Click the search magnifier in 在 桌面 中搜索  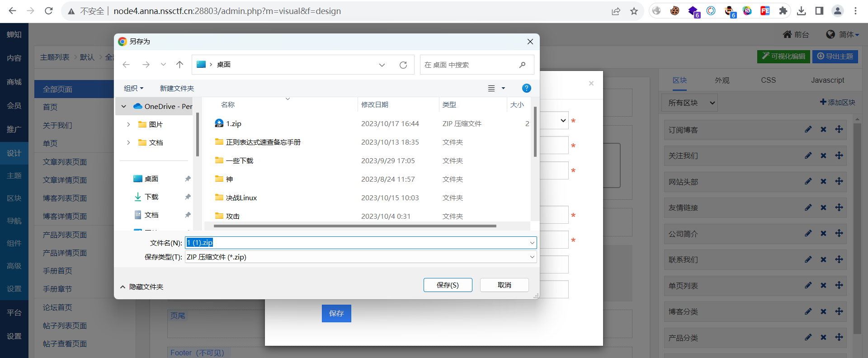522,65
